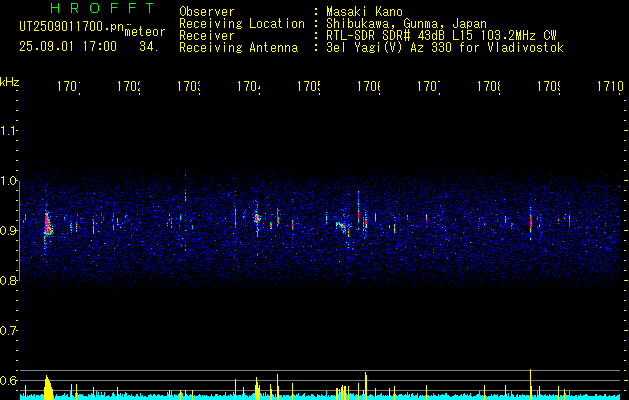Screen dimensions: 629x400
Task: Select the file name UT2509011700.pn
Action: coord(72,27)
